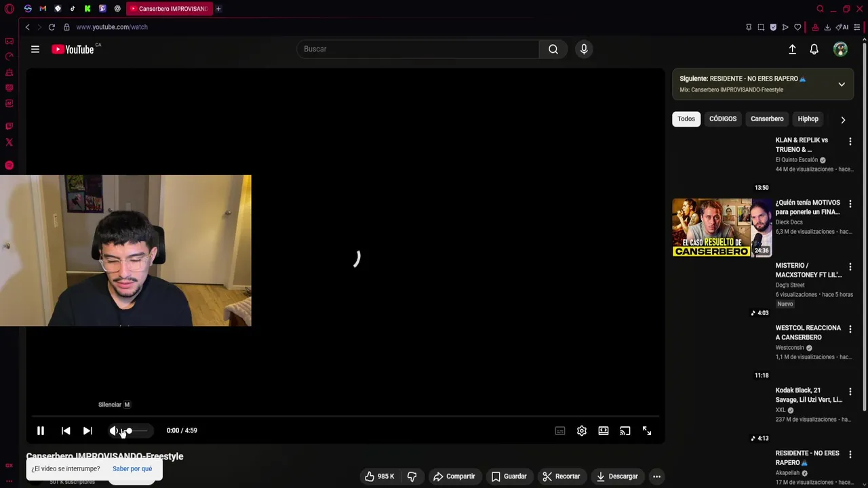Screen dimensions: 868x488
Task: Open Twitch in the Opera sidebar
Action: pyautogui.click(x=9, y=126)
